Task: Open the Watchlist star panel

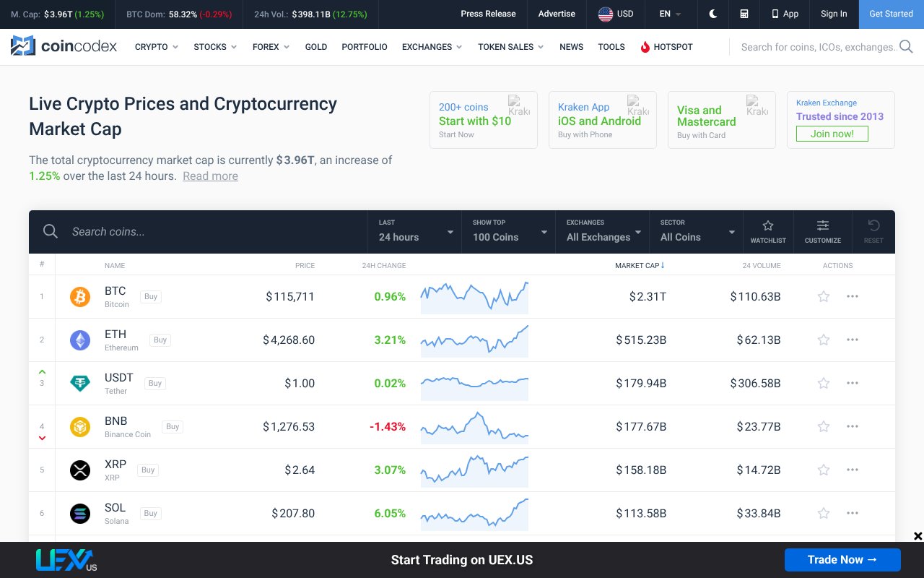Action: click(768, 230)
